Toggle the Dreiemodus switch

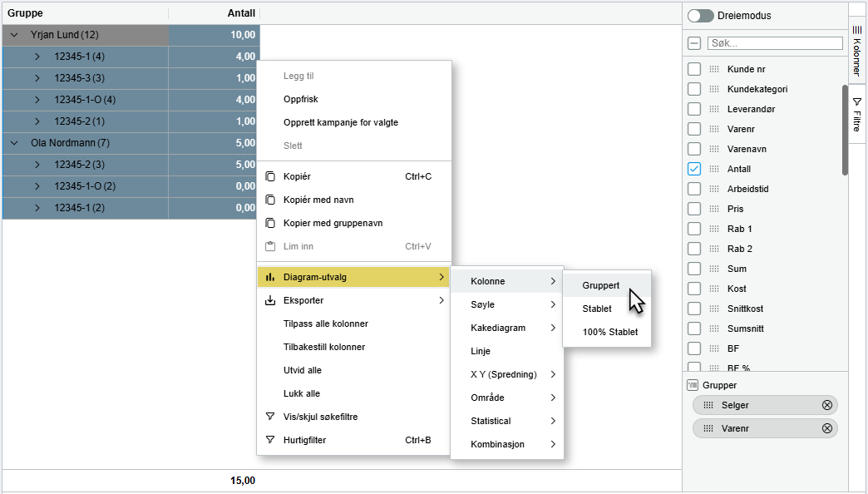click(x=700, y=16)
